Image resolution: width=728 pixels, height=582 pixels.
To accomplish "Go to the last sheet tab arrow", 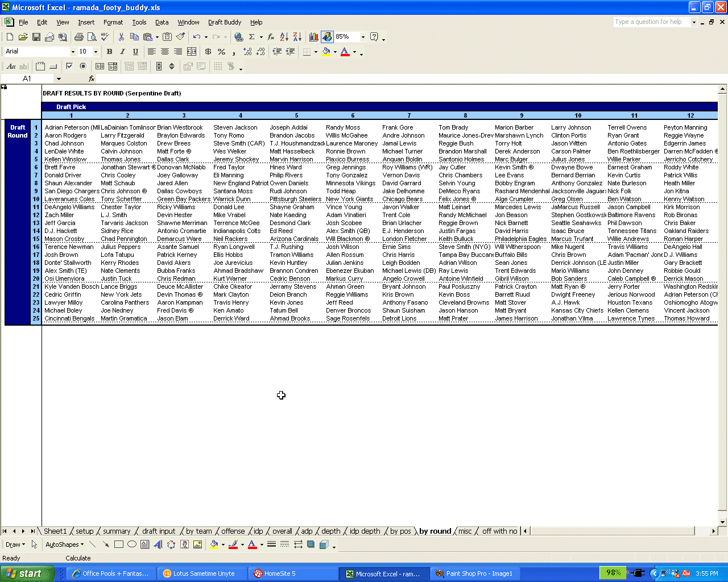I will pos(32,531).
